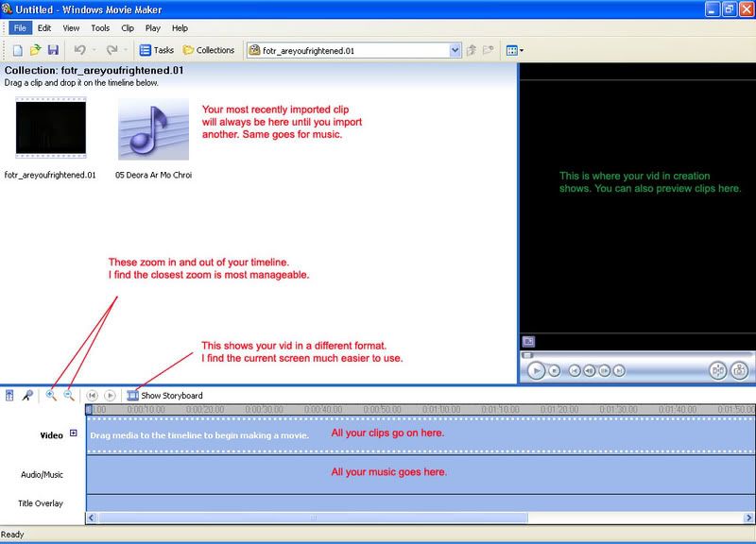The image size is (756, 544).
Task: Close the Windows Movie Maker window
Action: point(747,9)
